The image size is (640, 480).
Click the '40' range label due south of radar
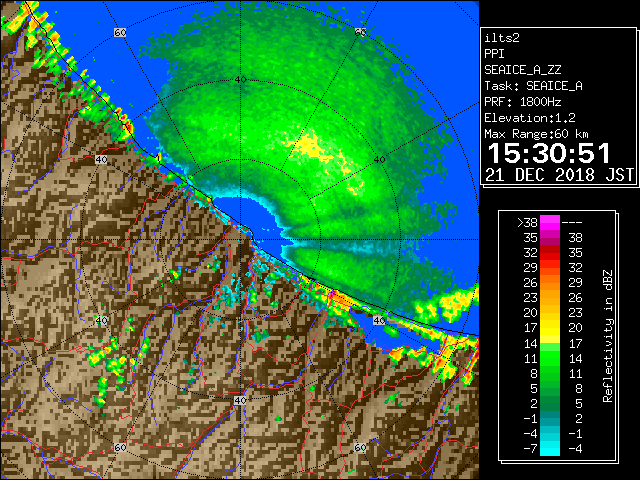pyautogui.click(x=240, y=400)
